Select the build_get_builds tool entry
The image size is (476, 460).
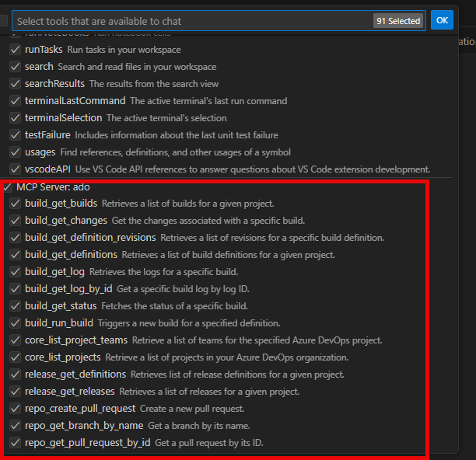pyautogui.click(x=61, y=204)
